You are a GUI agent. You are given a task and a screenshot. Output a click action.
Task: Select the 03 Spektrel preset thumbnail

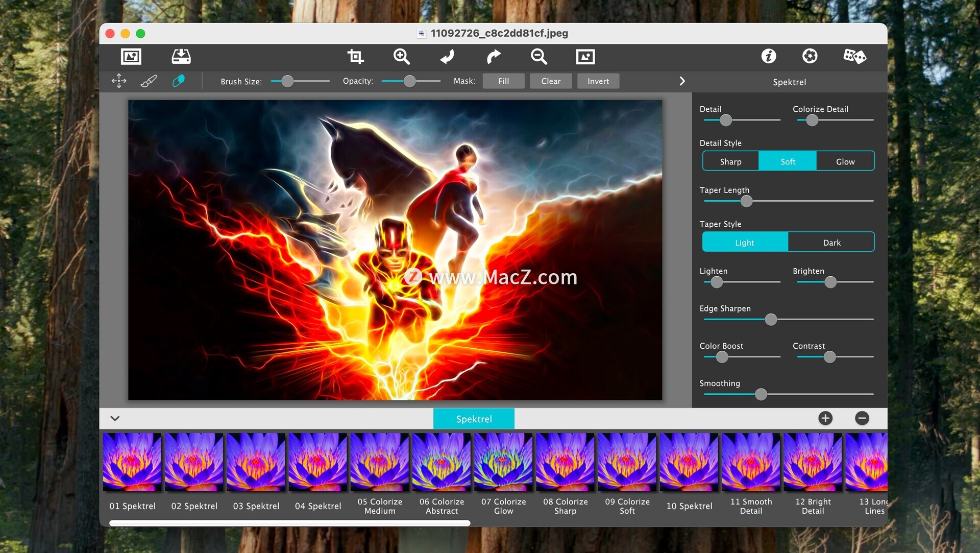pyautogui.click(x=256, y=462)
